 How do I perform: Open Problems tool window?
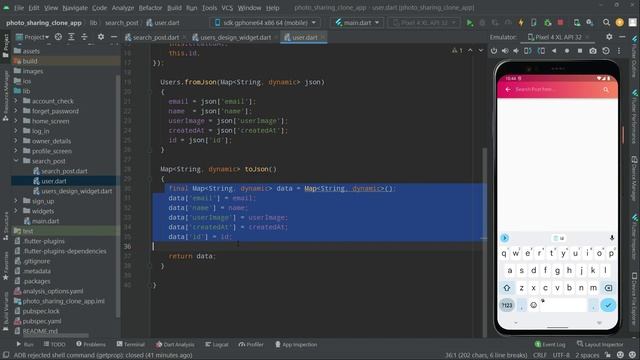91,344
